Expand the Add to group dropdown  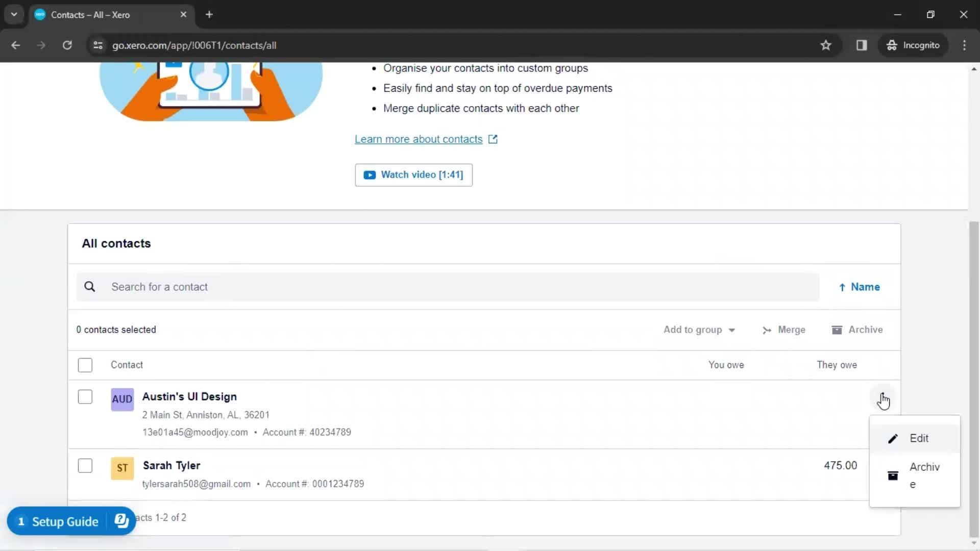tap(699, 330)
